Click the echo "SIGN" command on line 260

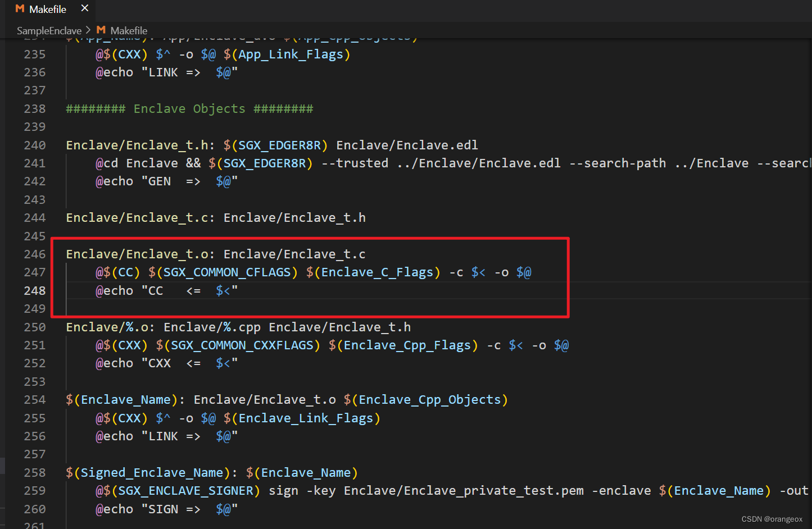click(x=167, y=509)
